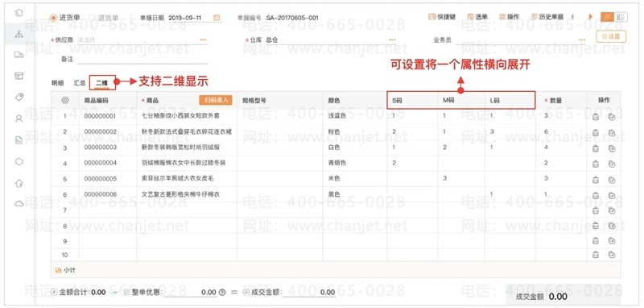The height and width of the screenshot is (308, 644).
Task: Open the user profile sidebar icon
Action: point(19,119)
